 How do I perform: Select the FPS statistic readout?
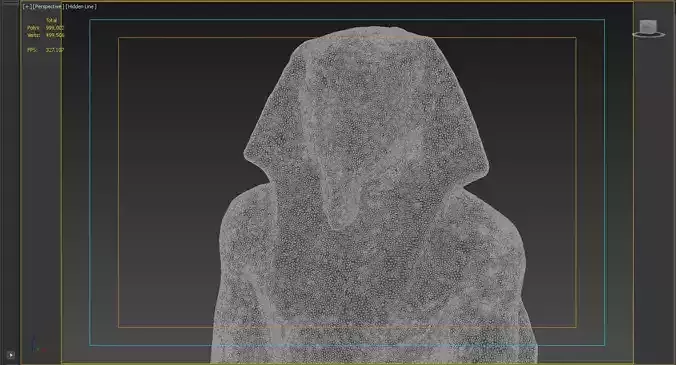pyautogui.click(x=45, y=50)
